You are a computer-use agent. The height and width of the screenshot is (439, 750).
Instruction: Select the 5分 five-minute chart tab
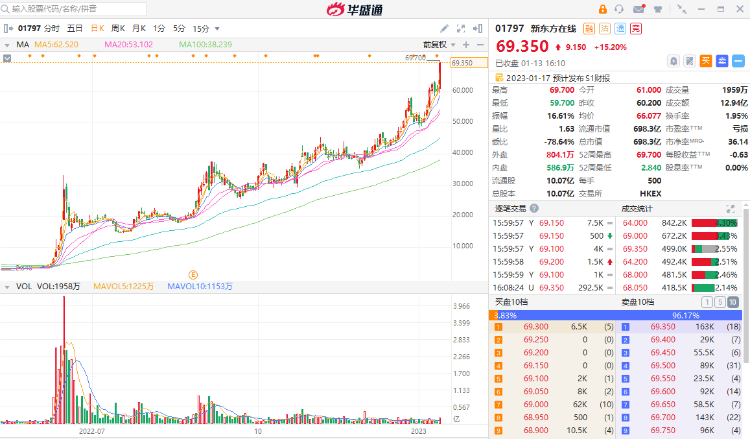[x=179, y=29]
